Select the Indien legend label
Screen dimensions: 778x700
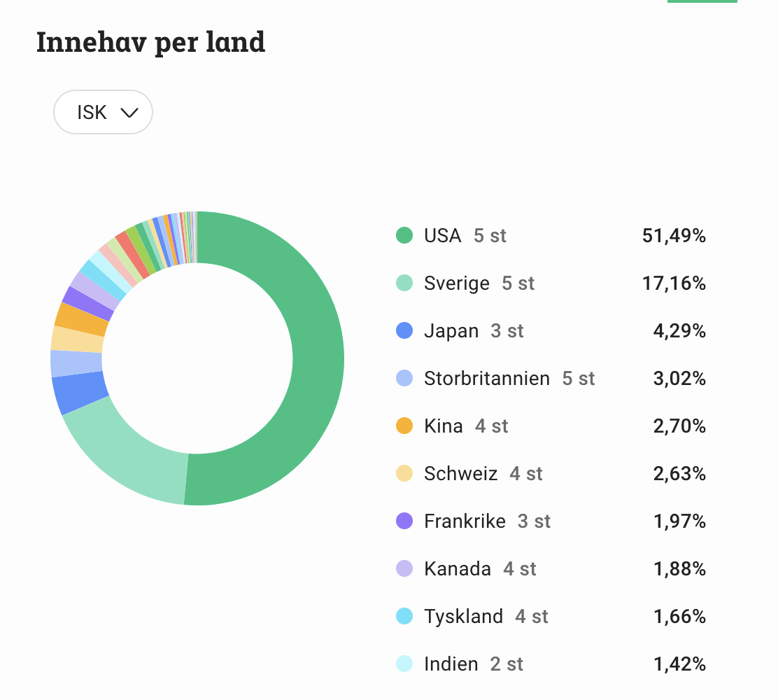coord(451,664)
